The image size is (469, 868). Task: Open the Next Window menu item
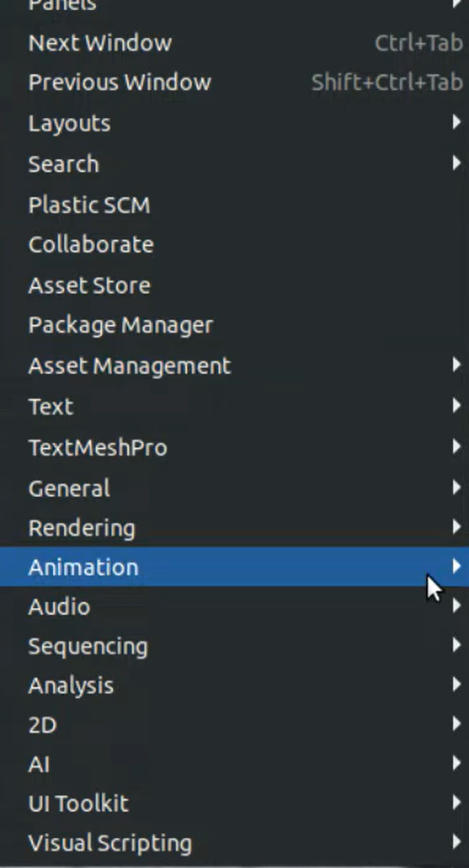[x=100, y=42]
